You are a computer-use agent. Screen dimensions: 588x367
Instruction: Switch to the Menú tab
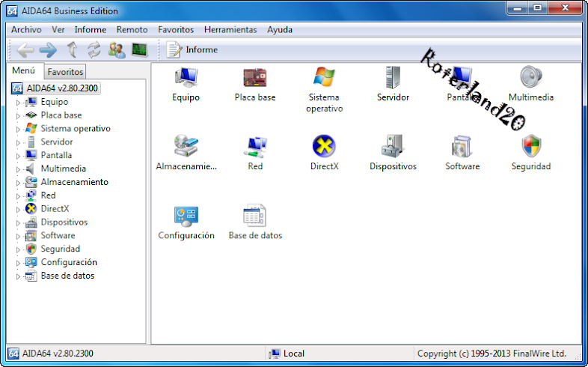pyautogui.click(x=24, y=70)
